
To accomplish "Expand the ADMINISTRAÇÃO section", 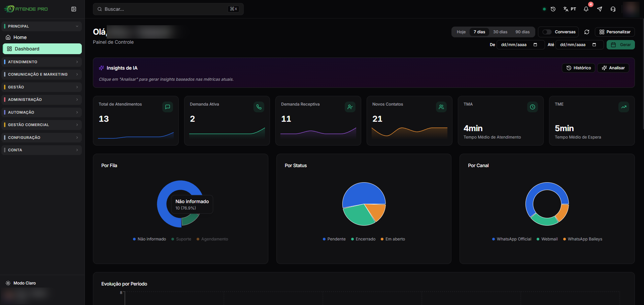I will (x=42, y=100).
